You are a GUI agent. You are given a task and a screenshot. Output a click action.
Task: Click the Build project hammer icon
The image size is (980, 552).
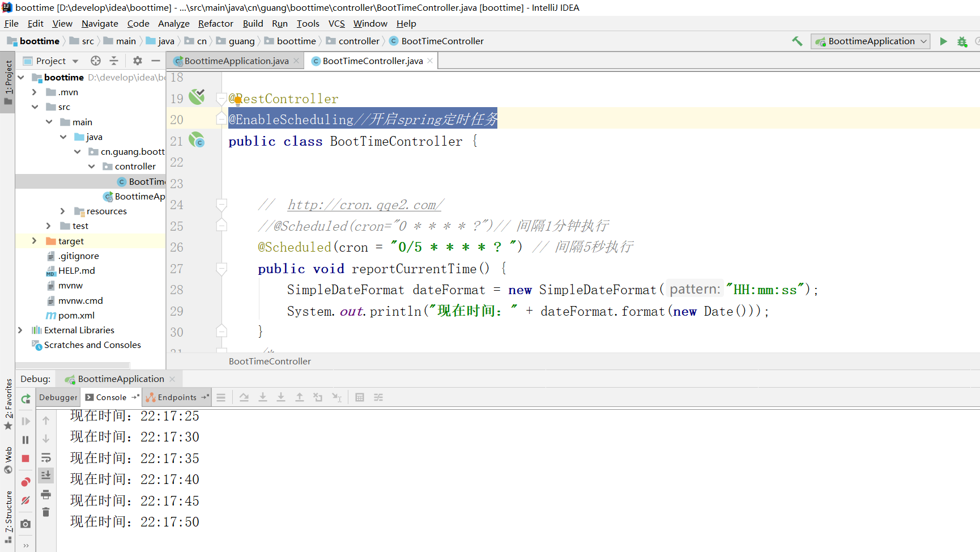(797, 41)
